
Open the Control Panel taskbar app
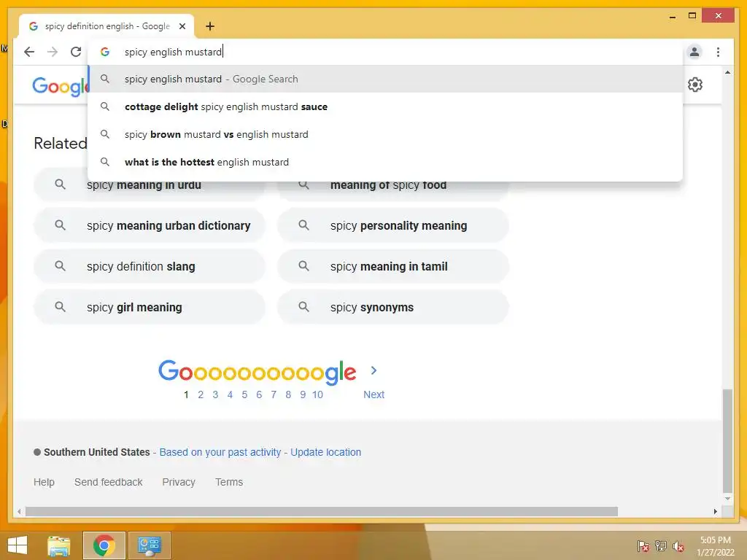click(x=149, y=545)
